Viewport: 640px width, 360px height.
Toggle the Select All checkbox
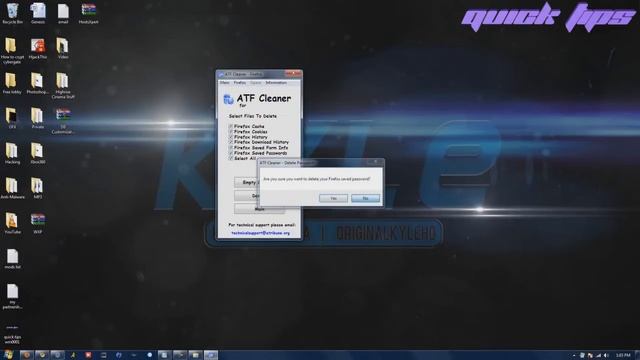[x=231, y=158]
